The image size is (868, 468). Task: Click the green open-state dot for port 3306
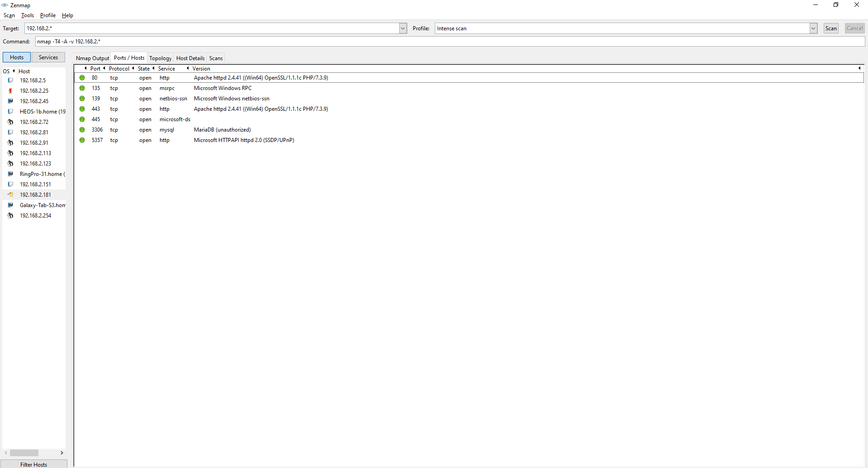[x=82, y=130]
